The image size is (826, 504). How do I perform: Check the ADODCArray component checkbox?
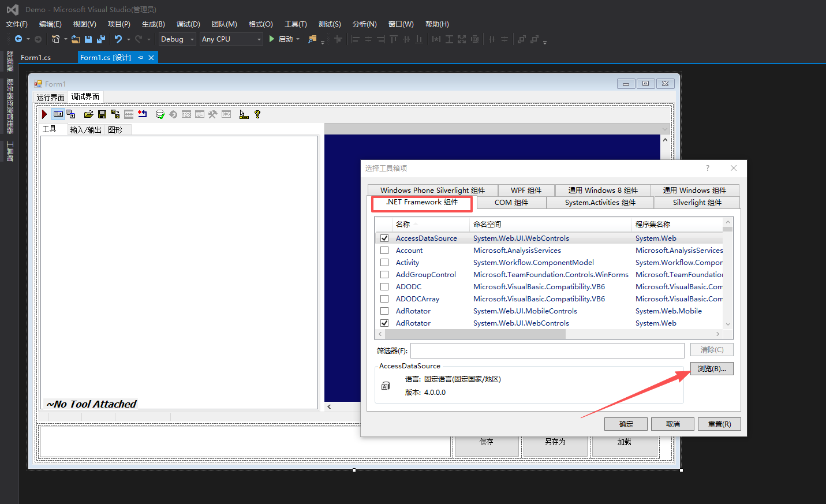click(384, 298)
